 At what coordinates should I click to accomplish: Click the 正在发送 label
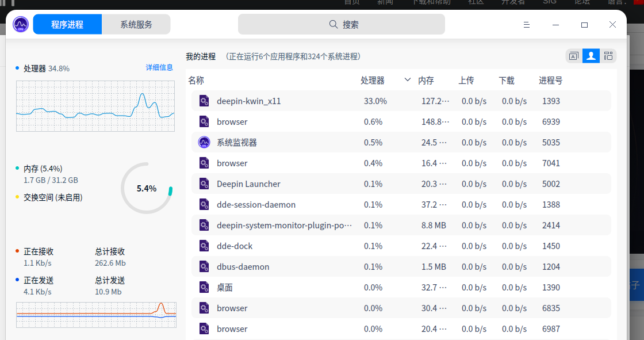click(39, 280)
